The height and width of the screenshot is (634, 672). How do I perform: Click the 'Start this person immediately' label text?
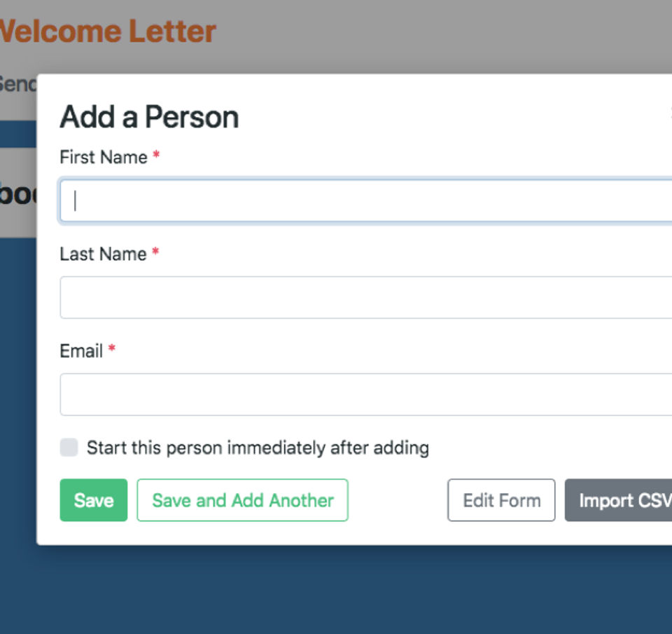point(258,448)
